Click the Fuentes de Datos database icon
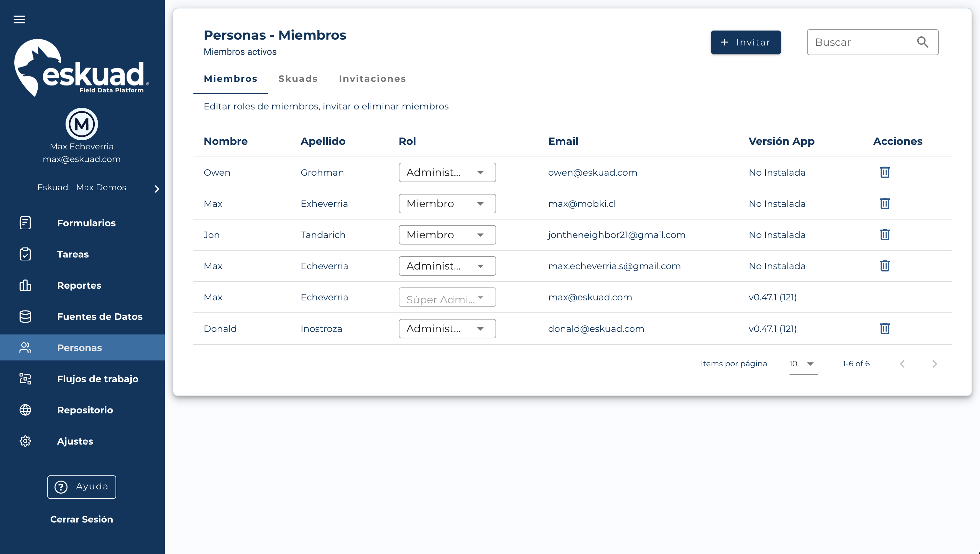Viewport: 980px width, 554px height. (25, 316)
